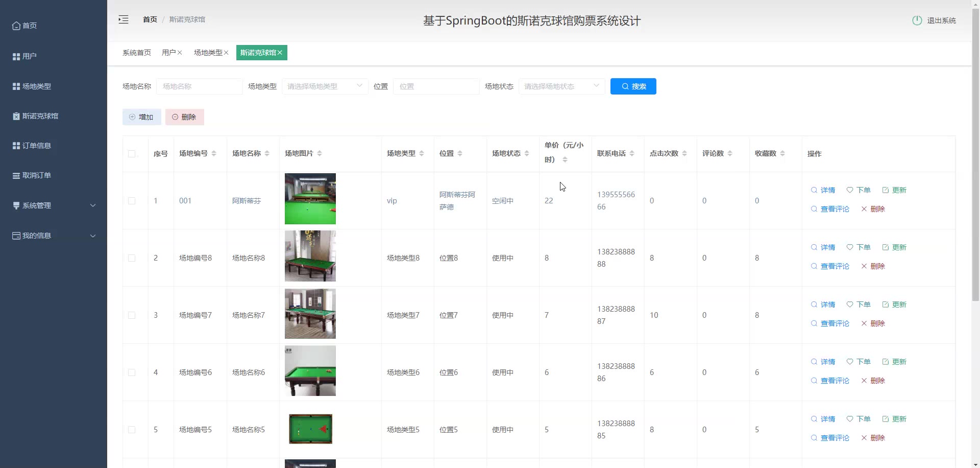Click the blue 搜索 button
The width and height of the screenshot is (980, 468).
633,86
